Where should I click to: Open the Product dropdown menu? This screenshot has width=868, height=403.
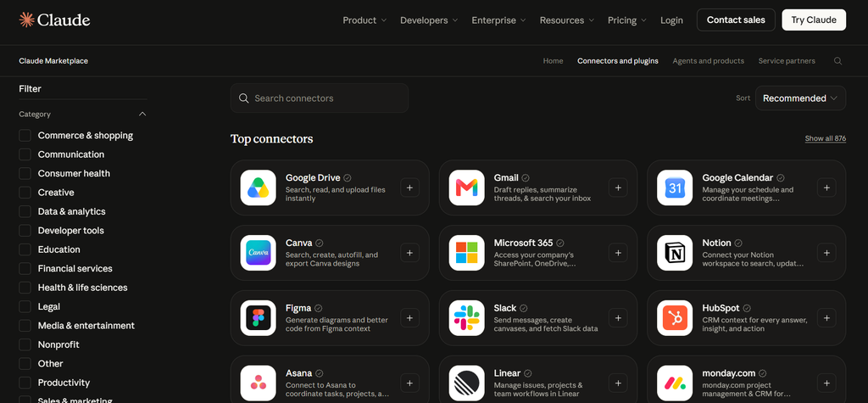click(x=364, y=20)
